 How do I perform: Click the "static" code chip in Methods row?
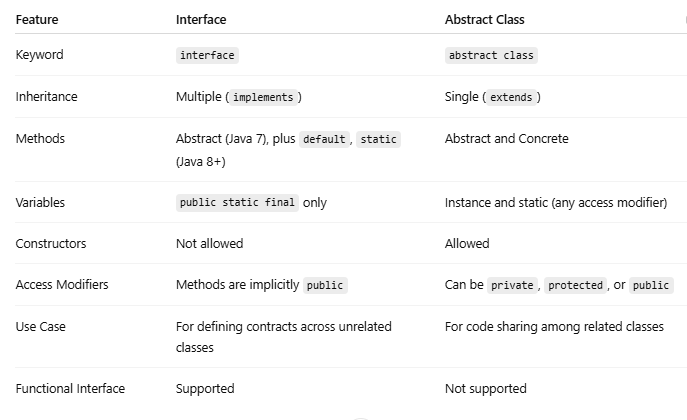[x=378, y=139]
